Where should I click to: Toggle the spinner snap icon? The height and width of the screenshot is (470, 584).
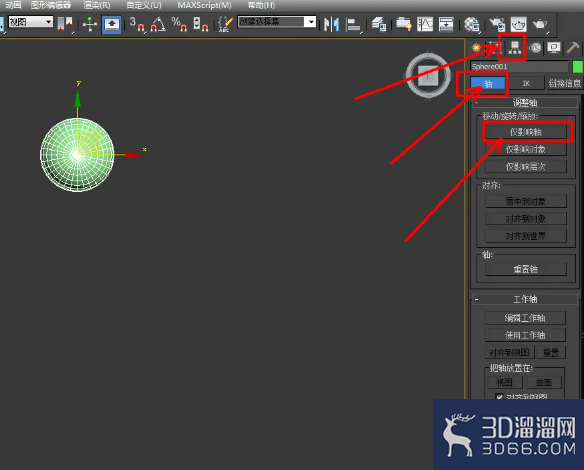[x=200, y=25]
